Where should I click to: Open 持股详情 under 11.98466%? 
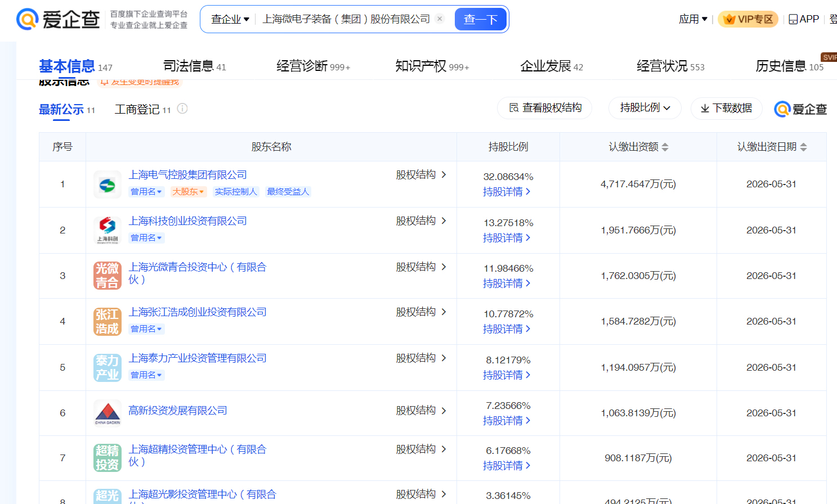(507, 283)
